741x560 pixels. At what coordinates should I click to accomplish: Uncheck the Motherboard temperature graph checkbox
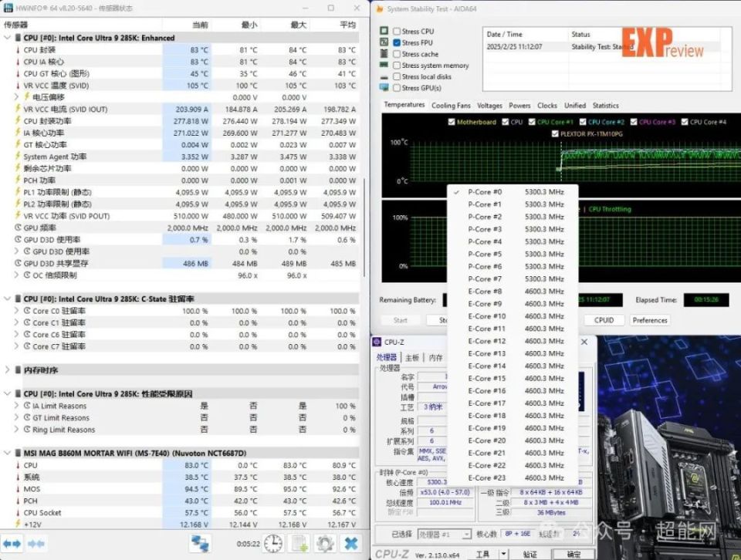(452, 122)
